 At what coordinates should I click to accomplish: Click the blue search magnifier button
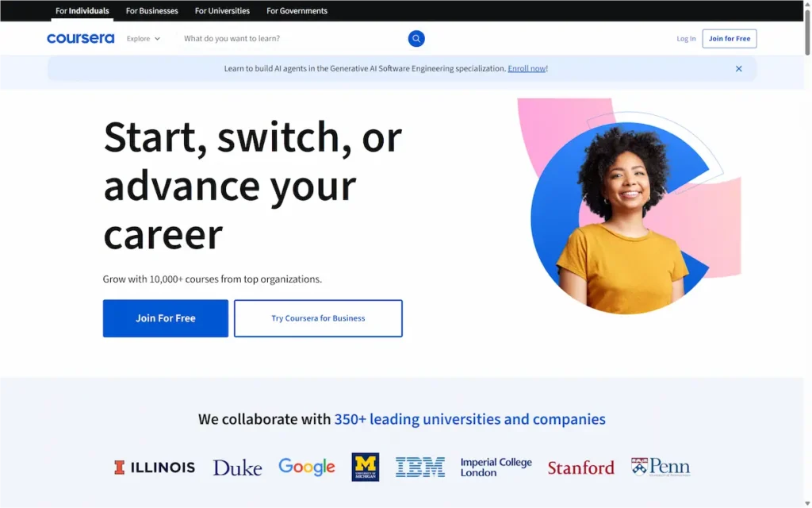416,38
